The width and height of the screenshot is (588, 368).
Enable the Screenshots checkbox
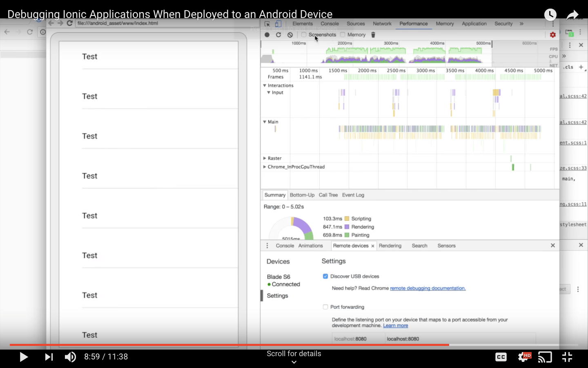pyautogui.click(x=304, y=35)
